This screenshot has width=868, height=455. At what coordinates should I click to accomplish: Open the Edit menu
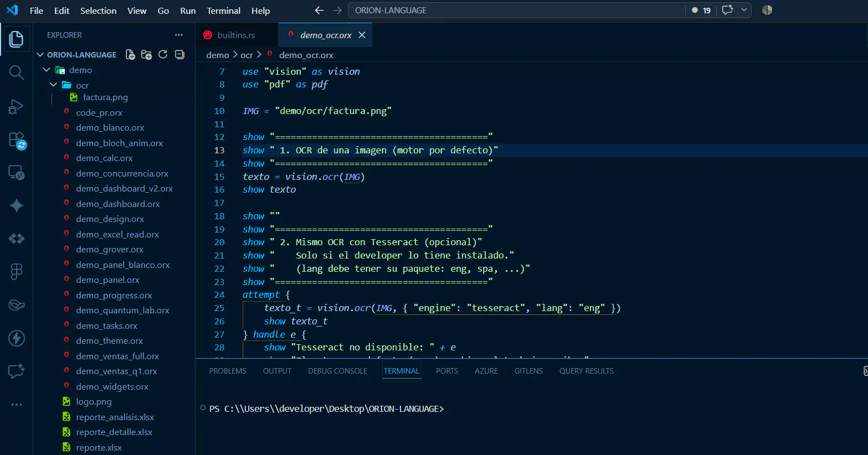tap(61, 11)
